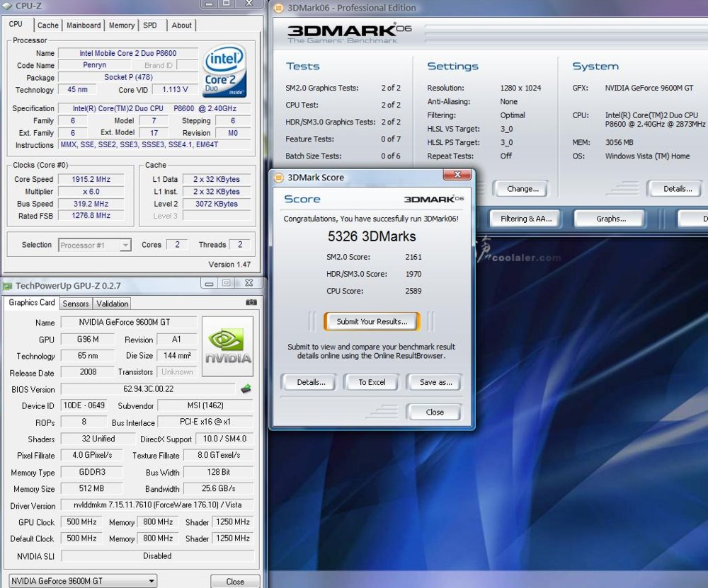Click the Package value Socket P (478)
Image resolution: width=708 pixels, height=588 pixels.
pyautogui.click(x=128, y=77)
